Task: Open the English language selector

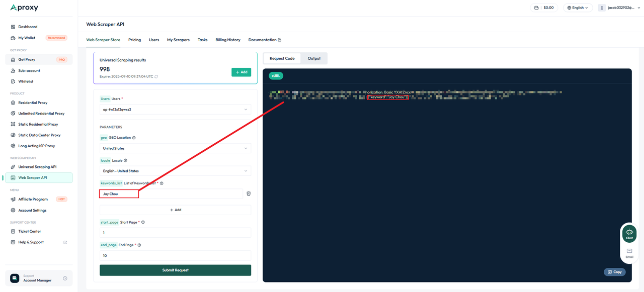Action: click(577, 8)
